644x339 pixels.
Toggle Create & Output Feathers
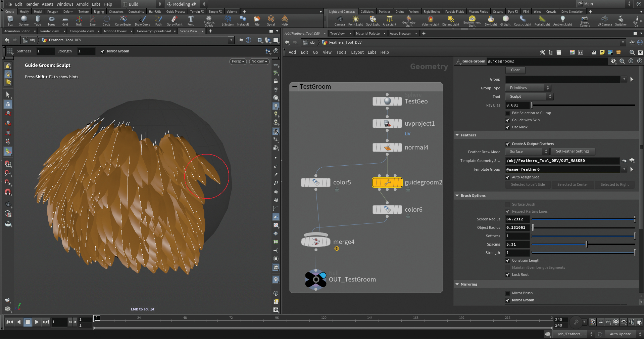(x=508, y=144)
